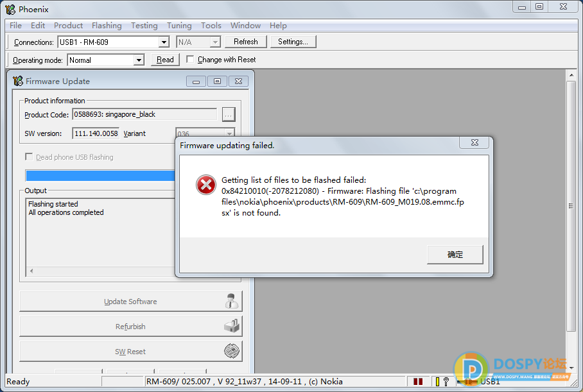
Task: Open the File menu
Action: coord(15,25)
